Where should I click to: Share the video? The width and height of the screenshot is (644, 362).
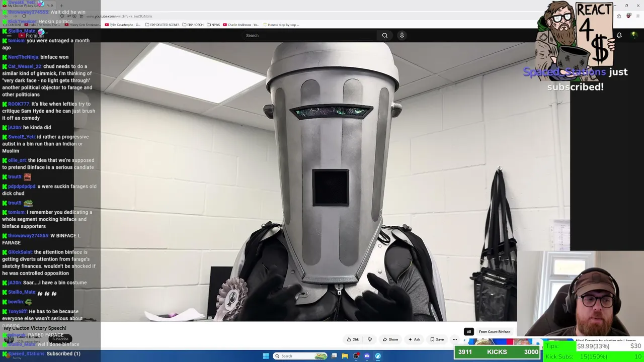(390, 339)
